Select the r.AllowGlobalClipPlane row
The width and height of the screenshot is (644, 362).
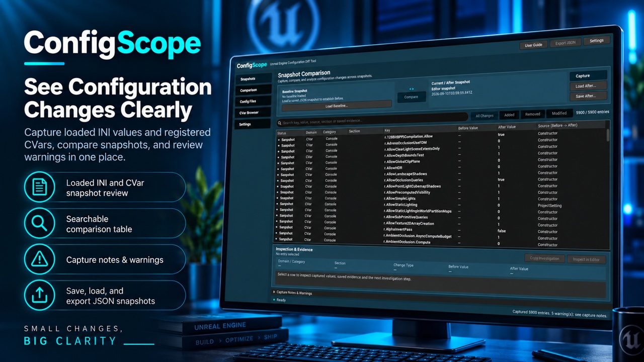pyautogui.click(x=442, y=162)
